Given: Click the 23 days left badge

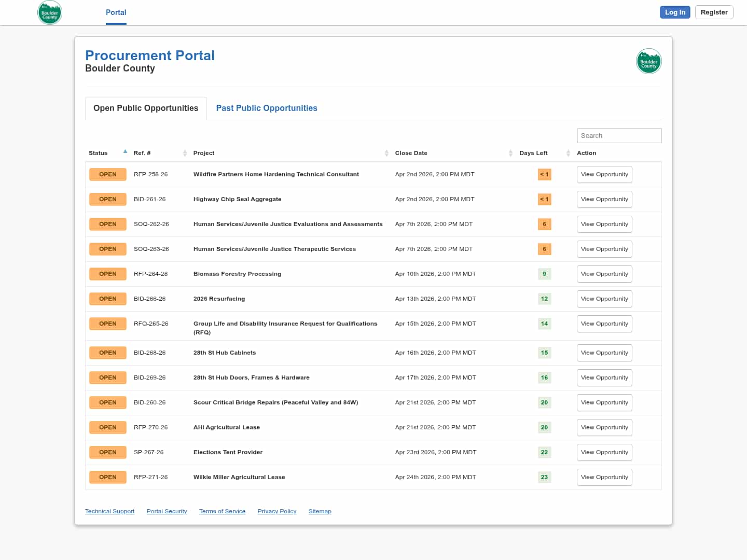Looking at the screenshot, I should [544, 477].
